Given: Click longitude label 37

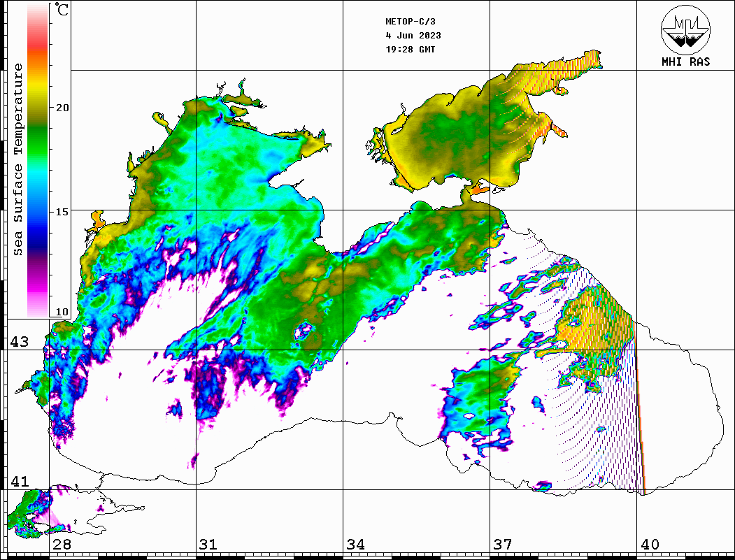Looking at the screenshot, I should [503, 544].
